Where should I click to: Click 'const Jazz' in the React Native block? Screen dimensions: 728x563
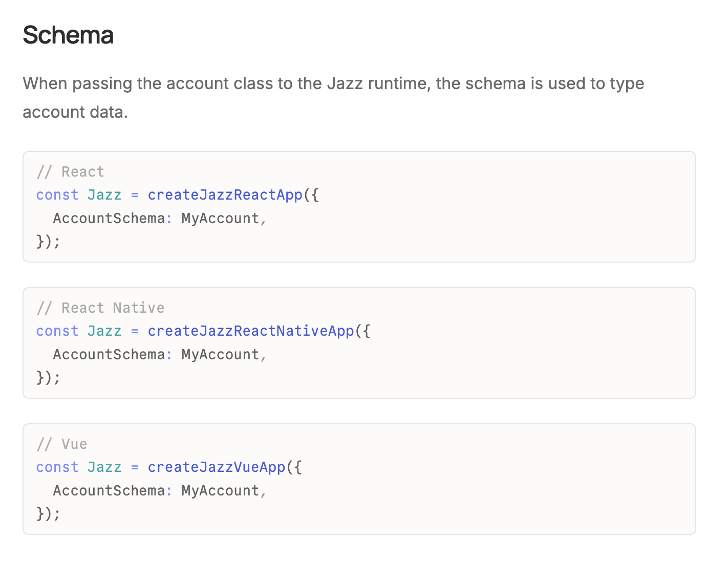79,331
